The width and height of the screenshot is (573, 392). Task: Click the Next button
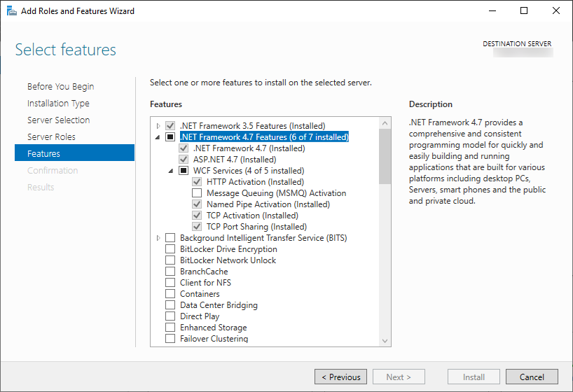(x=399, y=377)
